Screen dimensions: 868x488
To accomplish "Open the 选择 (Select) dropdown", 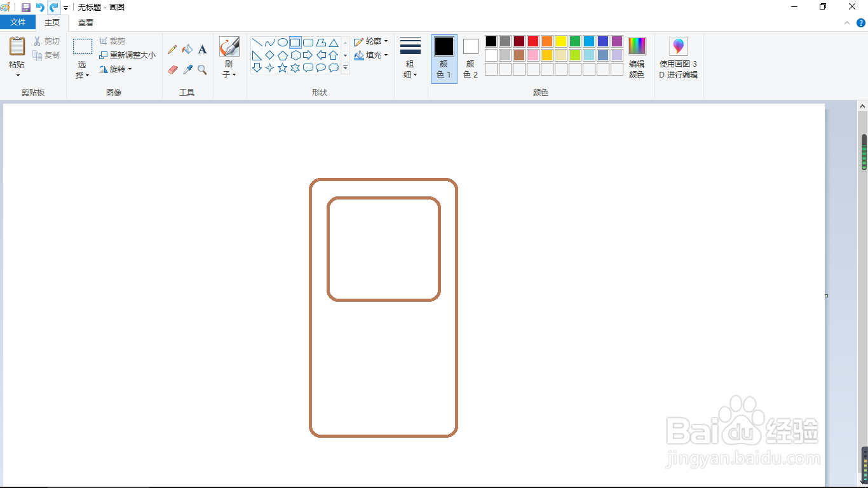I will 82,70.
